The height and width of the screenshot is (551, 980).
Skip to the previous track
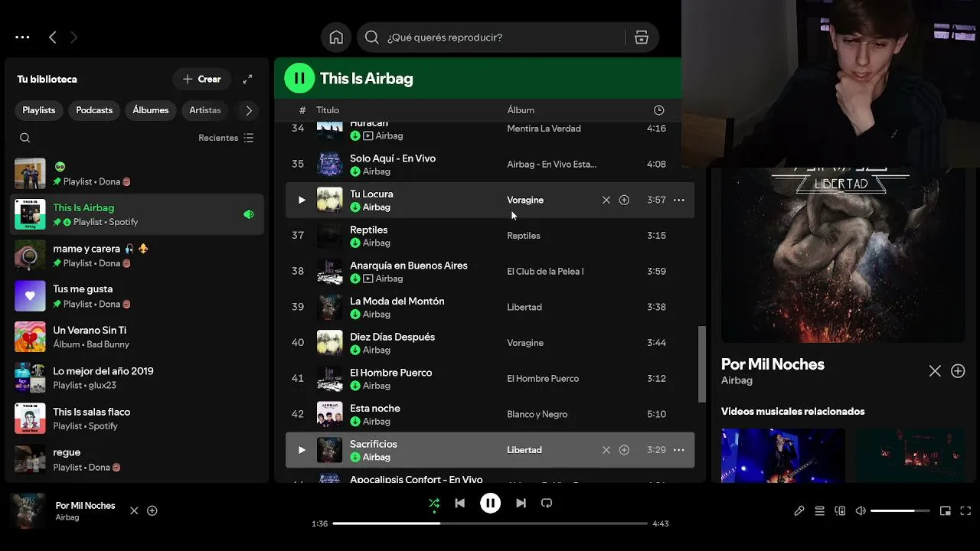tap(459, 503)
